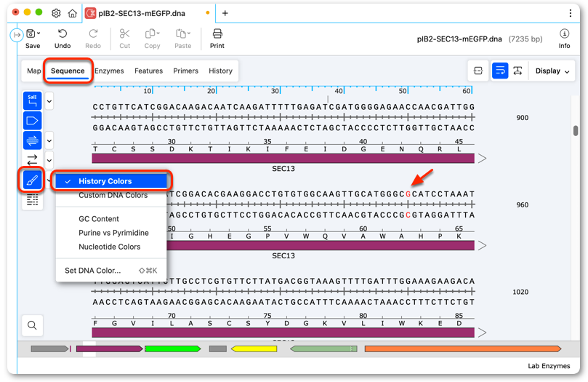Choose History Colors menu item
Viewport: 588px width, 382px height.
(111, 181)
